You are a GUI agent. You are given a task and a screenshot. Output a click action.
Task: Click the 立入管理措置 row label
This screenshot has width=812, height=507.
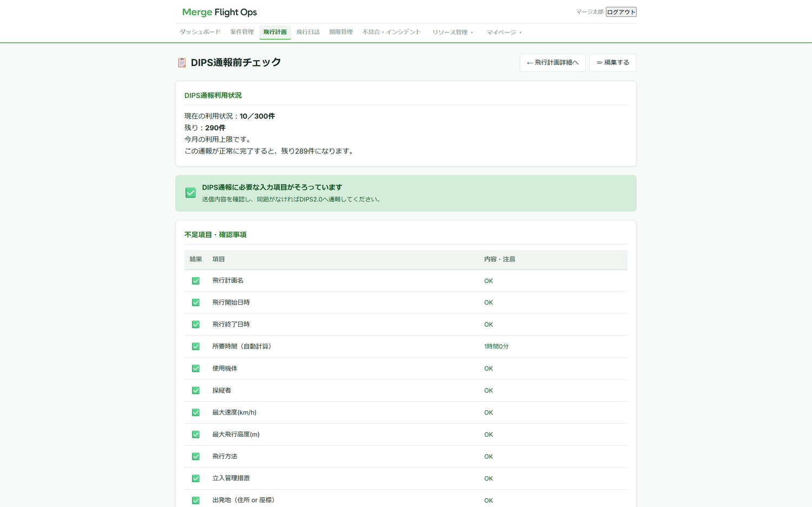point(231,478)
